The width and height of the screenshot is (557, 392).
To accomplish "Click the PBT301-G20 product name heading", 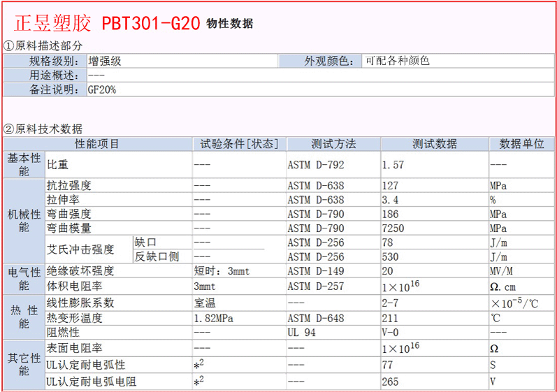I will 151,23.
